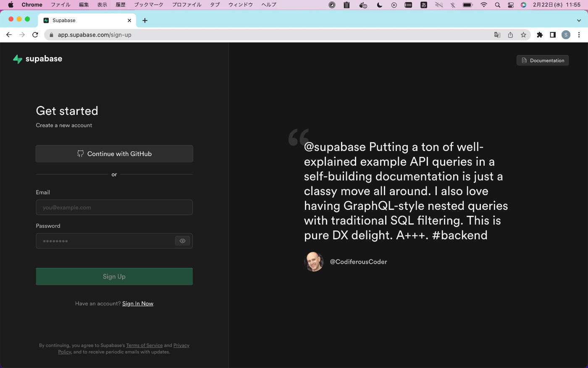
Task: Click the Google Translate icon in the address bar
Action: (497, 35)
